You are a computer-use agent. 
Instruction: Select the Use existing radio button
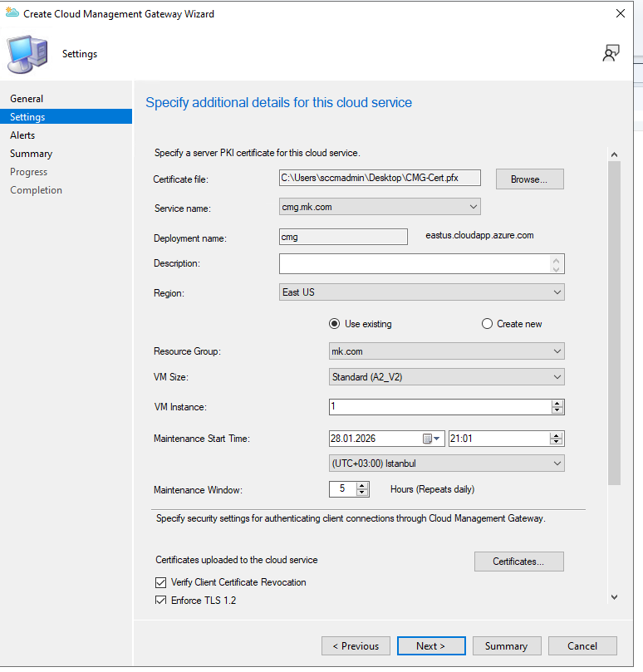[x=335, y=324]
